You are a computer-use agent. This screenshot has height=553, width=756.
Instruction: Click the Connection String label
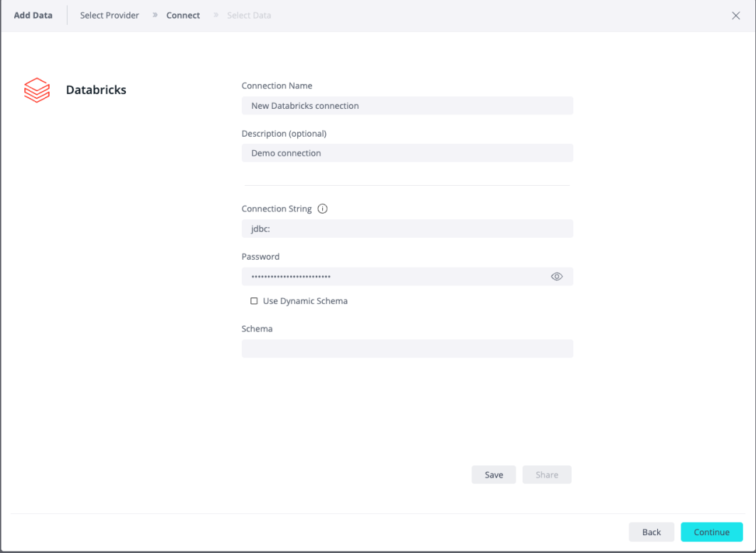click(277, 209)
